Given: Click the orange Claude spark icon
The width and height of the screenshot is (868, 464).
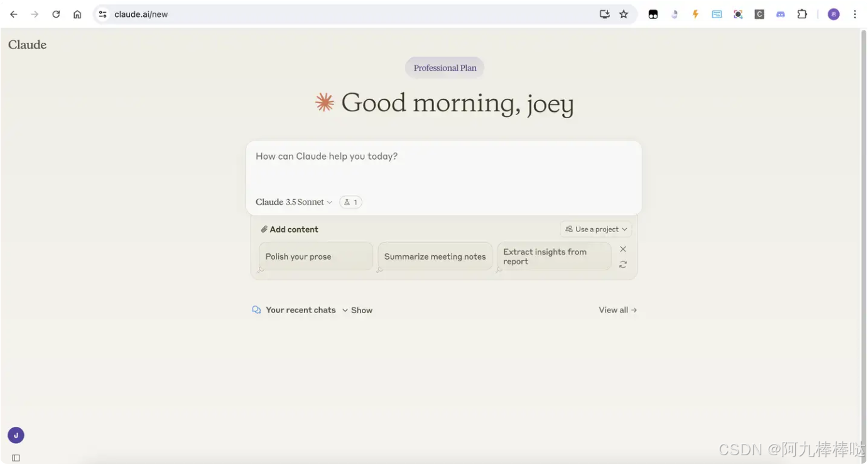Looking at the screenshot, I should (x=324, y=102).
